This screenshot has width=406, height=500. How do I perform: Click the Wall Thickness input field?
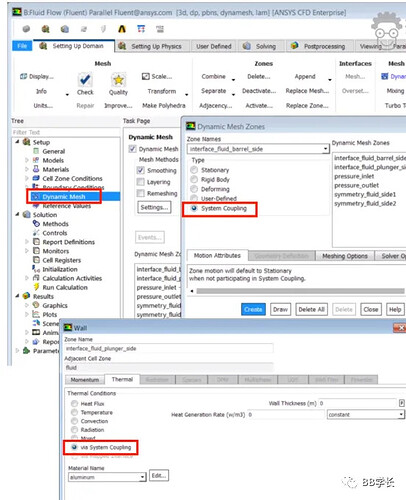point(357,403)
